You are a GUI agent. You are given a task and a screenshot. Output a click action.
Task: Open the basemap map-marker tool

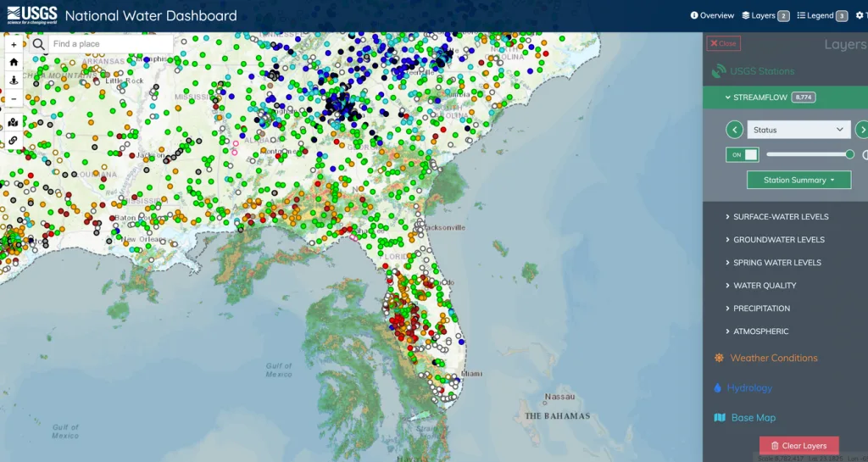click(x=14, y=122)
